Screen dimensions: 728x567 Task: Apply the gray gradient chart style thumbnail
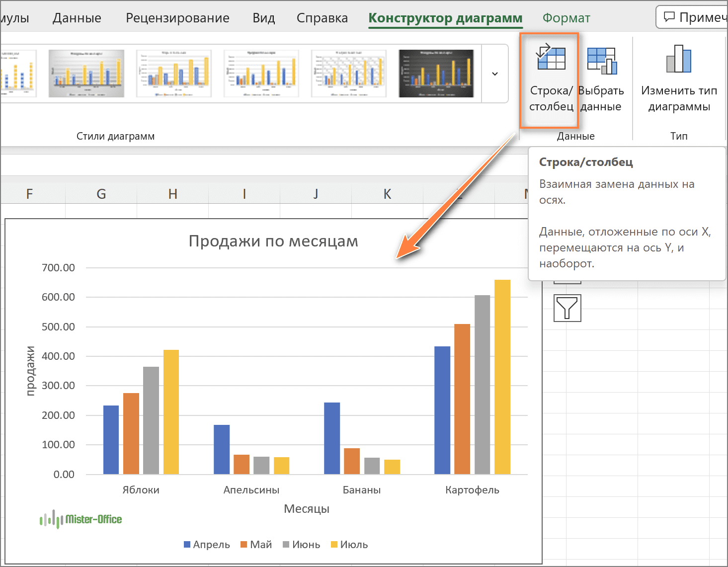point(86,74)
